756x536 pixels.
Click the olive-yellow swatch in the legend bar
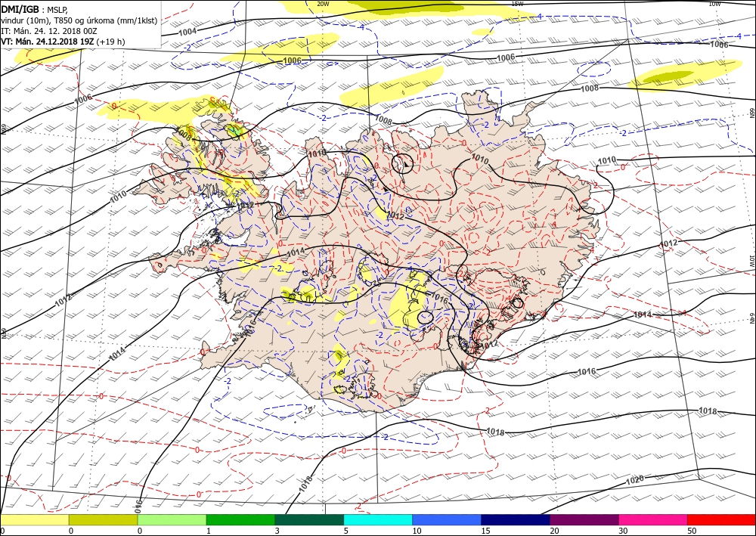coord(103,520)
